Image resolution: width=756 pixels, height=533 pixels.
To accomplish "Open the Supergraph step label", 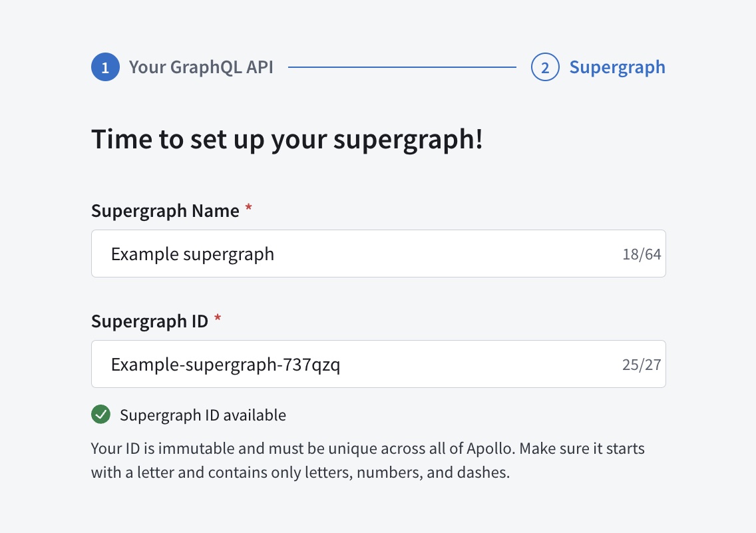I will [x=618, y=67].
